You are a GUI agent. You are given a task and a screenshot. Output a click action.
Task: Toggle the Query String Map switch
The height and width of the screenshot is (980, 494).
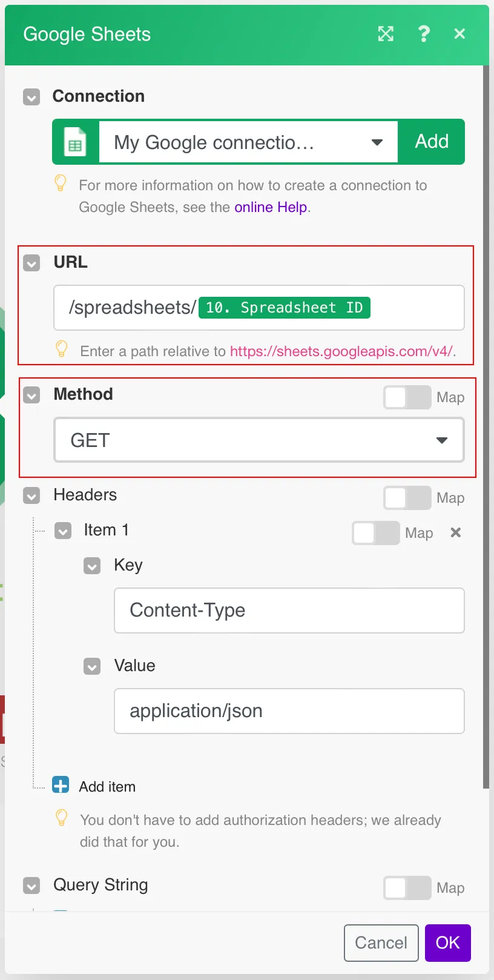coord(407,888)
